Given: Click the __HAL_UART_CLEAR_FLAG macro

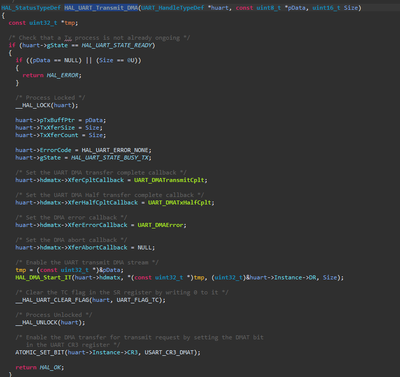Looking at the screenshot, I should point(52,300).
